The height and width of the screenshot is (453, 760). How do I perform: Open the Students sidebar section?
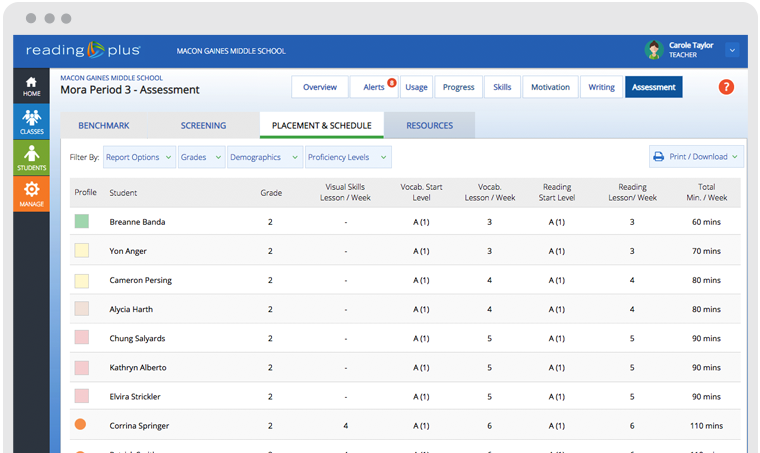31,158
